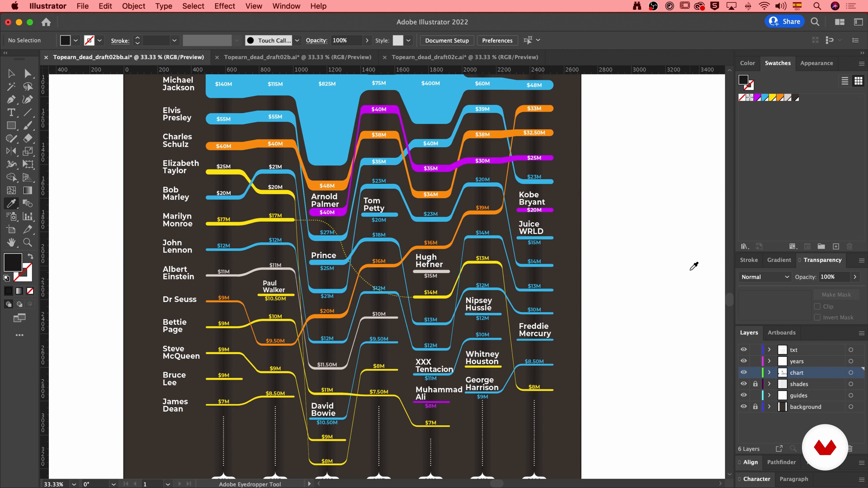868x488 pixels.
Task: Select the Eraser tool
Action: pos(28,138)
